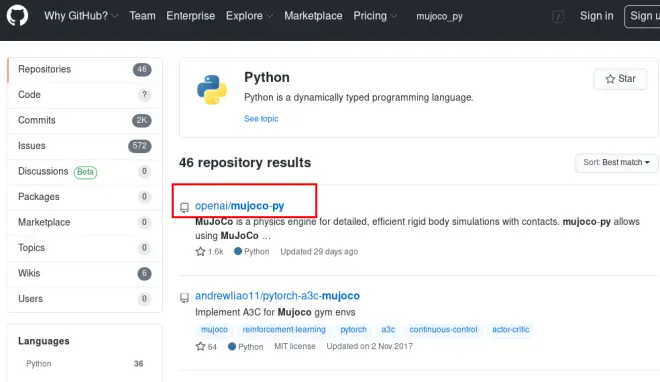Click the reinforcement-learning topic tag

pos(284,329)
